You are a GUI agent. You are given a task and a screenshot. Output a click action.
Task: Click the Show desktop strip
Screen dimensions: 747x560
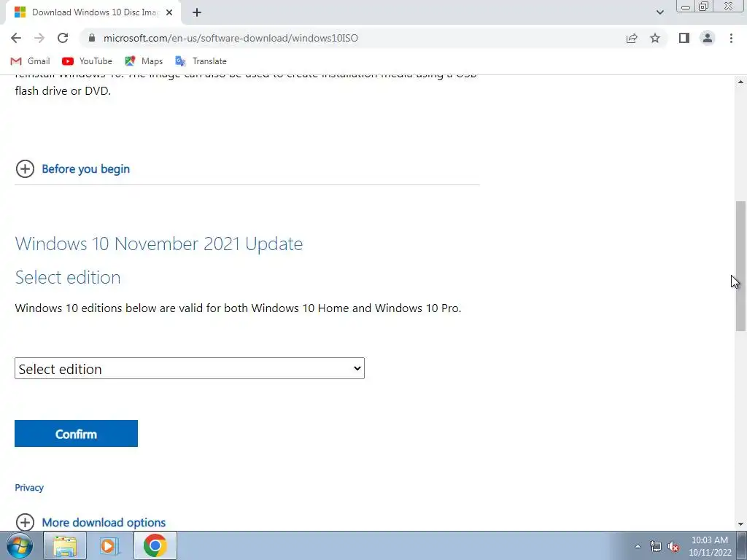(x=742, y=545)
